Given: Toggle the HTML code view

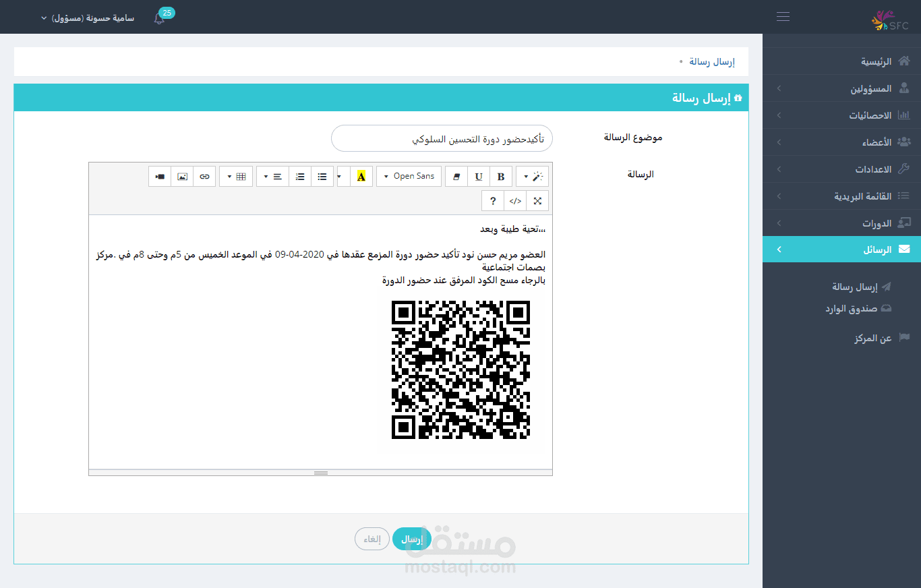Looking at the screenshot, I should pyautogui.click(x=515, y=200).
